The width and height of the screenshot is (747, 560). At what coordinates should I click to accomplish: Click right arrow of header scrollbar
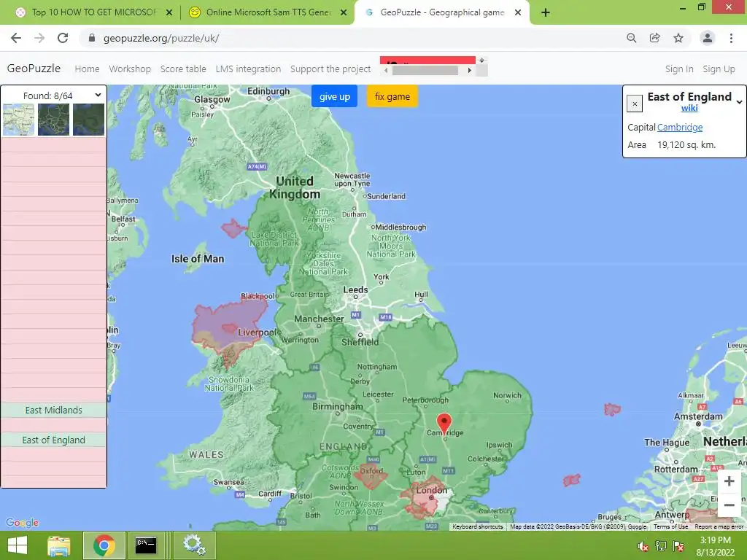pyautogui.click(x=469, y=71)
